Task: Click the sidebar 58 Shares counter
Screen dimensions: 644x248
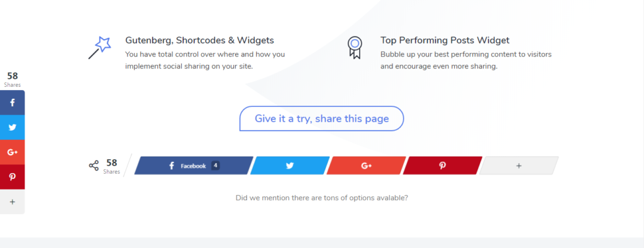Action: click(13, 80)
